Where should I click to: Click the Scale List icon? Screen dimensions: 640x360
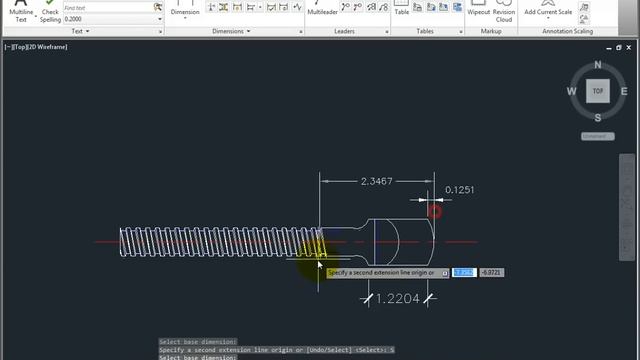coord(584,7)
